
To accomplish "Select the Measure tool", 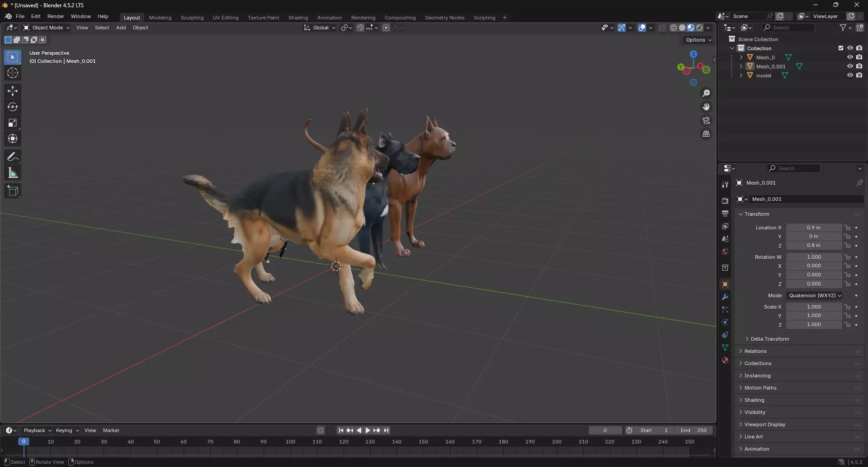I will tap(13, 173).
